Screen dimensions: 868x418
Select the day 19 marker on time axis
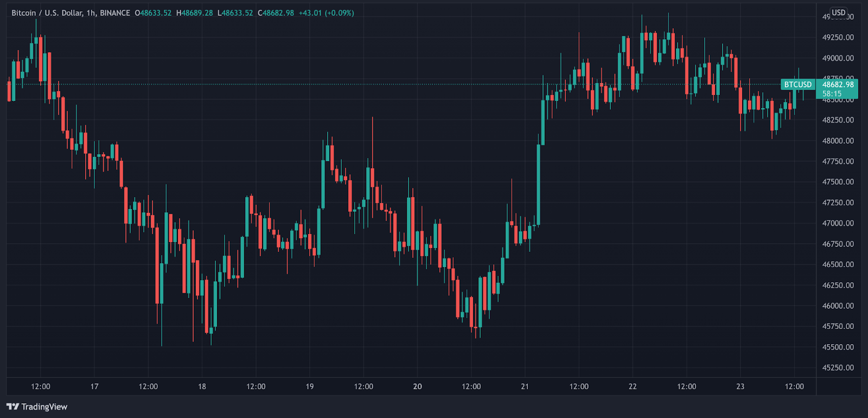pos(310,387)
